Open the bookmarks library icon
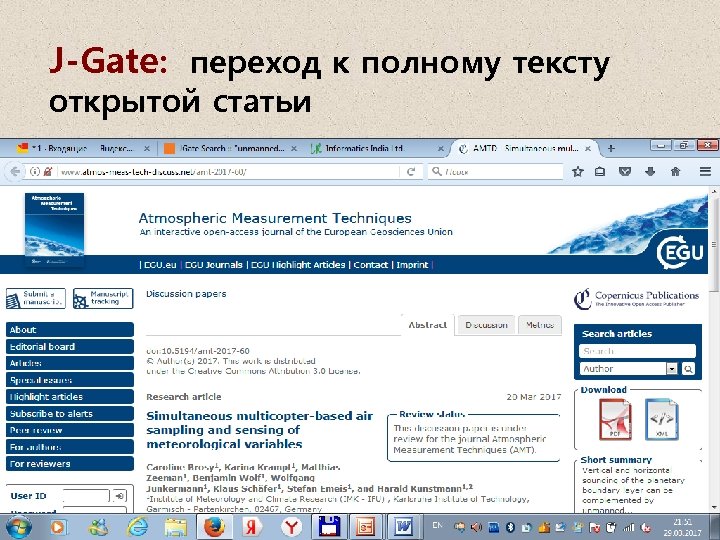This screenshot has width=720, height=540. tap(600, 172)
